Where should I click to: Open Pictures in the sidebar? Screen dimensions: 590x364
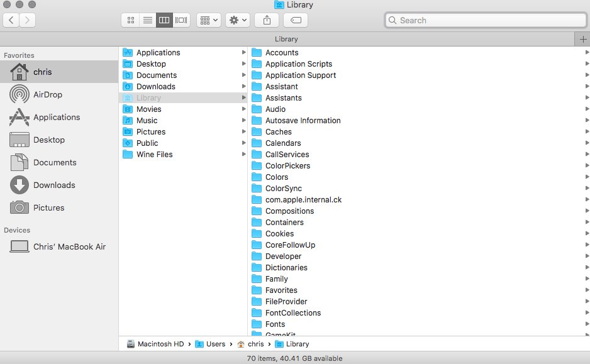[59, 207]
